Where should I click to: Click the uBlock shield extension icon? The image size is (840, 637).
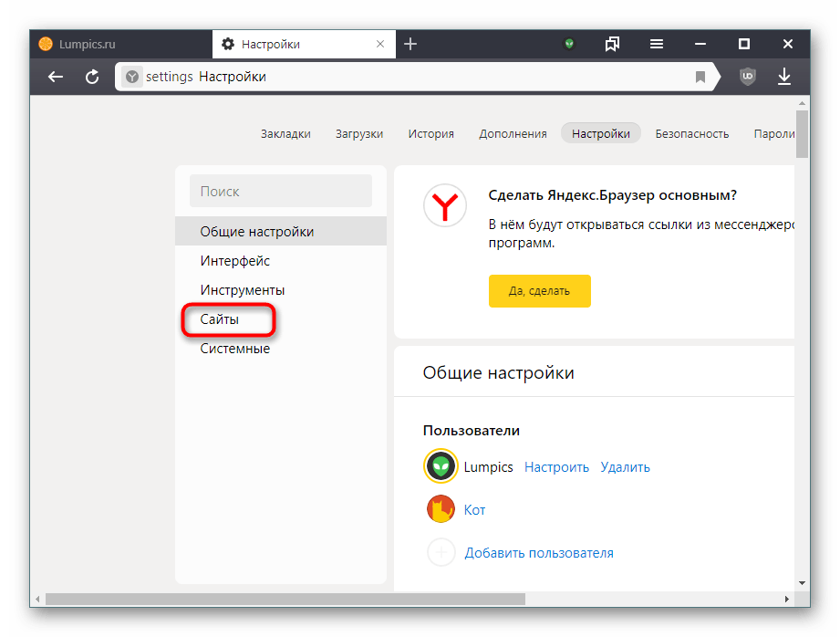point(747,77)
